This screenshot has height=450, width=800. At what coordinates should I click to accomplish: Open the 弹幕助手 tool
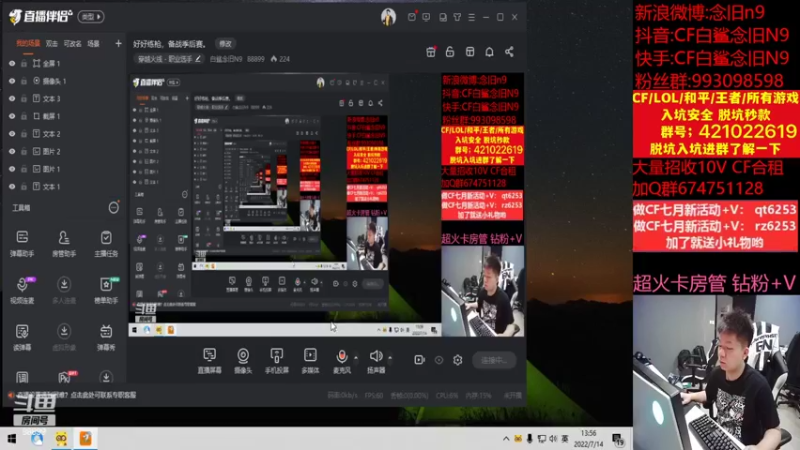(x=22, y=243)
